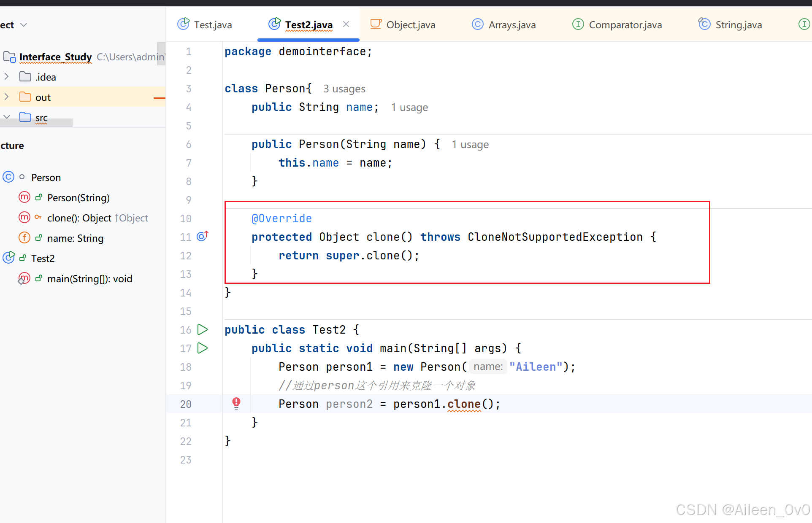812x523 pixels.
Task: Select Person class in Structure panel
Action: (x=46, y=178)
